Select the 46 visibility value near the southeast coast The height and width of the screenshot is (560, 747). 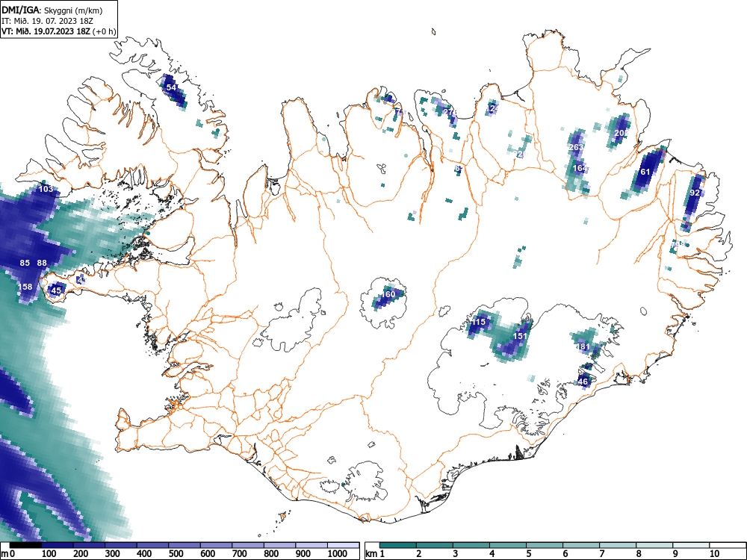point(583,382)
